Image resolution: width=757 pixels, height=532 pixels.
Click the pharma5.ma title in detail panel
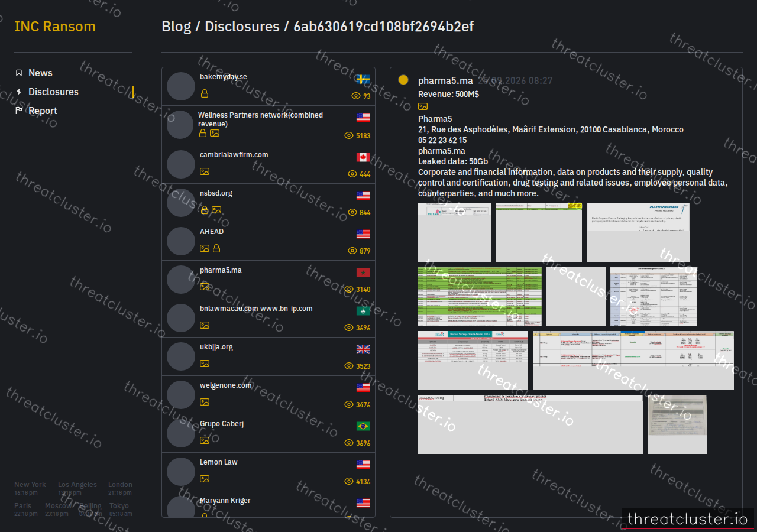[445, 81]
